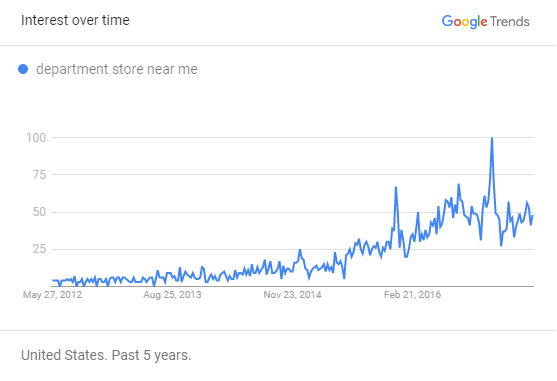Screen dimensions: 557x381
Task: Click the 75 y-axis label
Action: click(39, 175)
